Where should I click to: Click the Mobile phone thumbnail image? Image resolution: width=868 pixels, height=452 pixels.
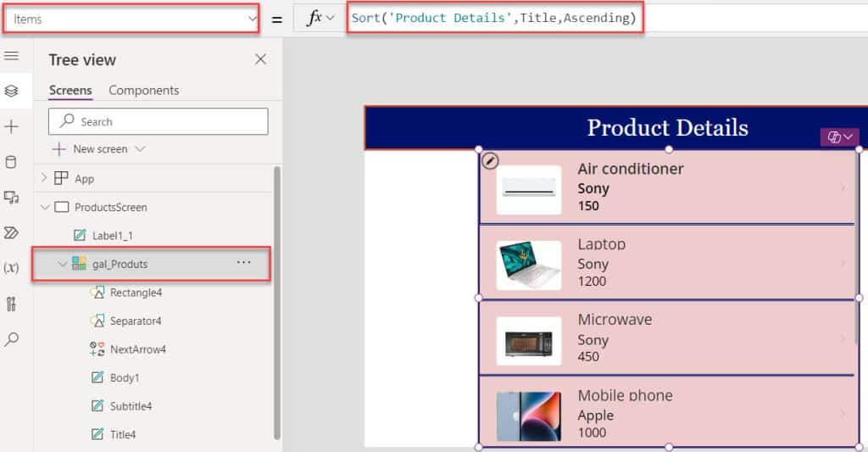tap(529, 416)
